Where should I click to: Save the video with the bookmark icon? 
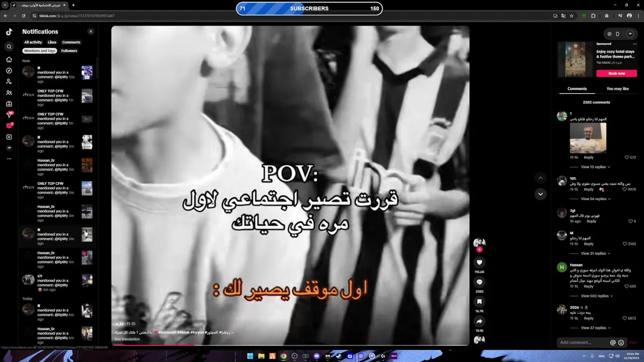tap(479, 302)
